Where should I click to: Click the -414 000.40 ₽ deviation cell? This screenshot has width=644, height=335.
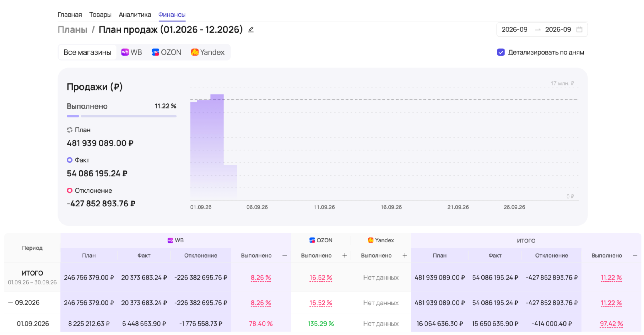click(551, 324)
